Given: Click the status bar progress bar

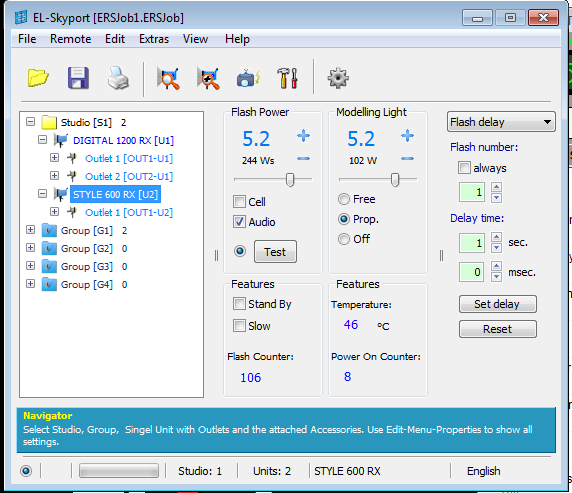Looking at the screenshot, I should pyautogui.click(x=119, y=471).
